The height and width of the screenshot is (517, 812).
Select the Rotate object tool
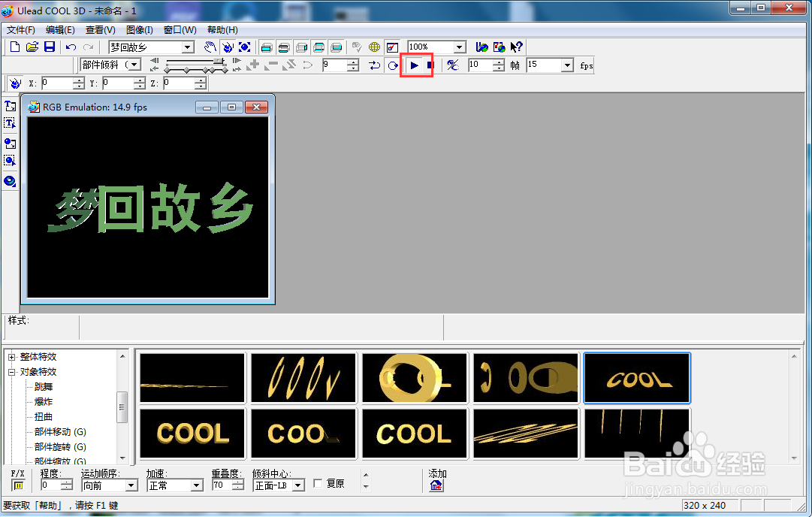[228, 47]
